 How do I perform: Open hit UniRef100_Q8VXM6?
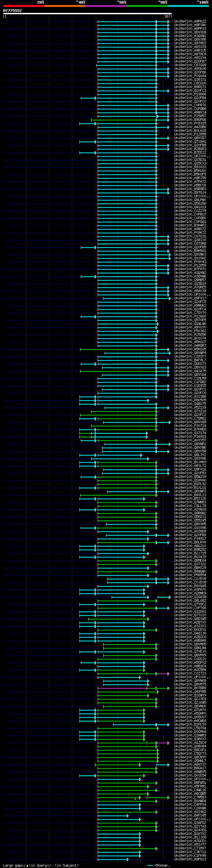(190, 39)
